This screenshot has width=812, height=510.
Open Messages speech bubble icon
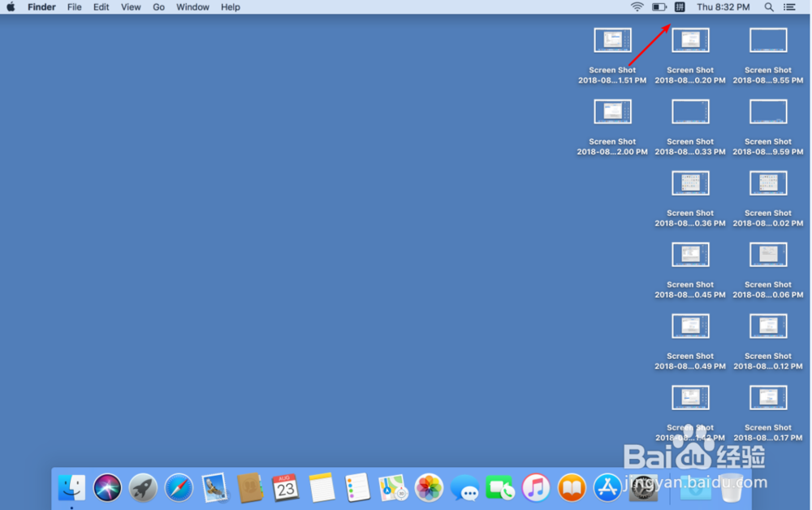point(464,487)
